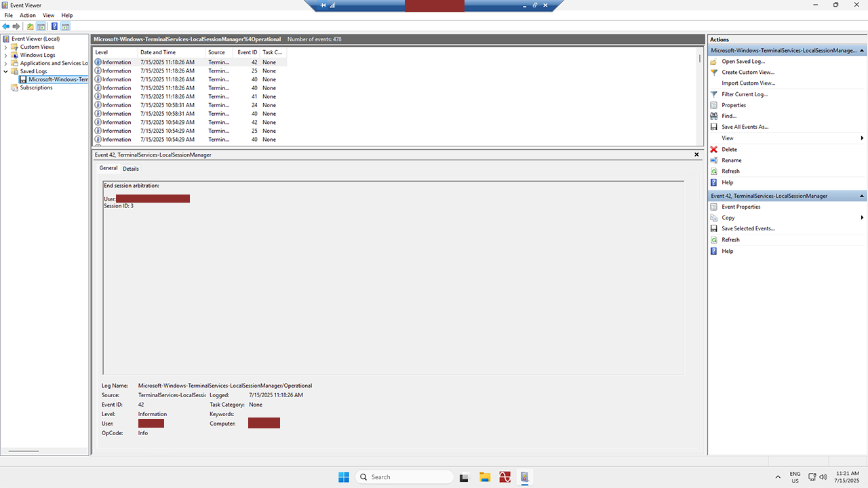Collapse the Saved Logs tree node

(x=5, y=71)
